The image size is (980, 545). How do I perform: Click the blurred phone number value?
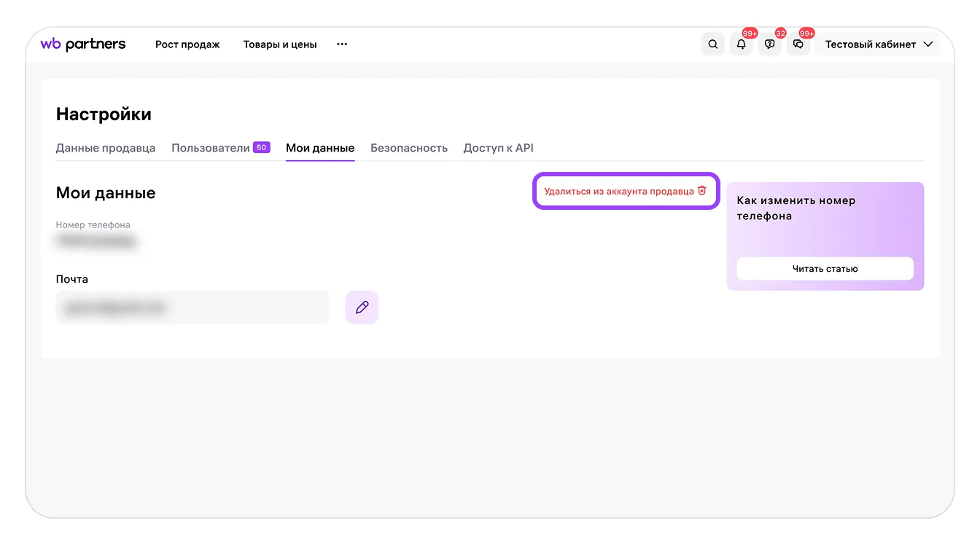point(98,240)
